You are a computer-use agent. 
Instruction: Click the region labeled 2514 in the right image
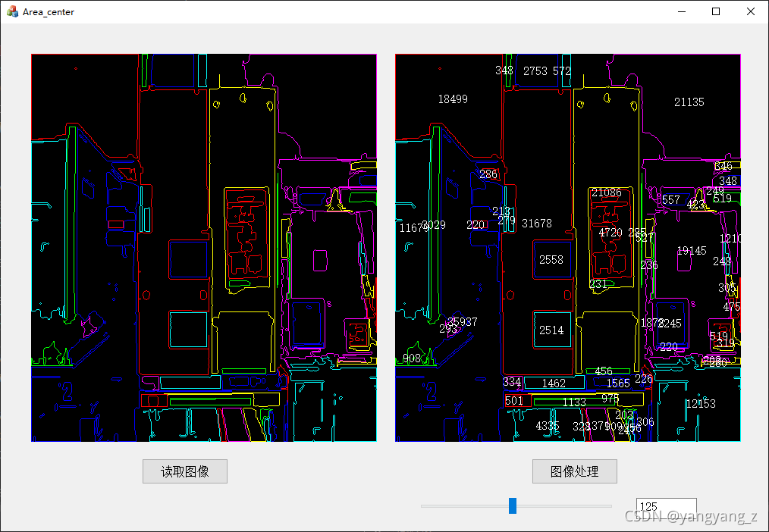pyautogui.click(x=551, y=329)
